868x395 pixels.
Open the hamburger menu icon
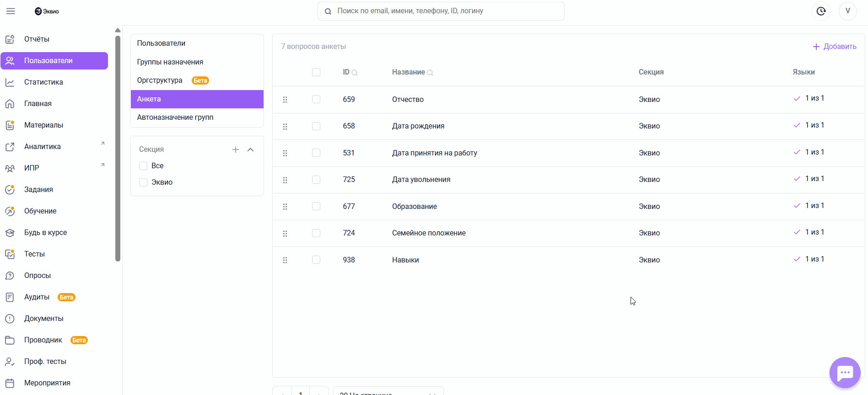tap(11, 11)
